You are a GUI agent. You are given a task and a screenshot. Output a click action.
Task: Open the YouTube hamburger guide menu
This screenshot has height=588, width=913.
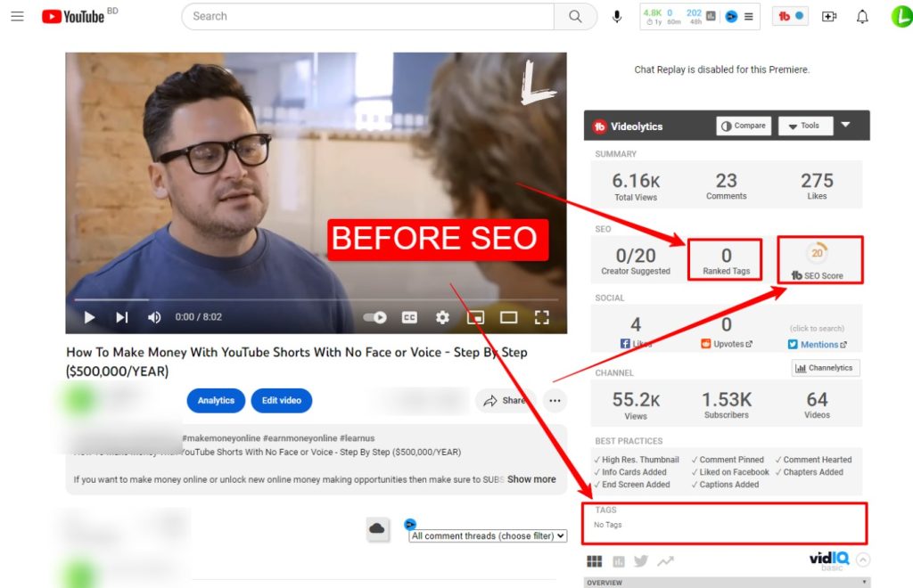[18, 16]
